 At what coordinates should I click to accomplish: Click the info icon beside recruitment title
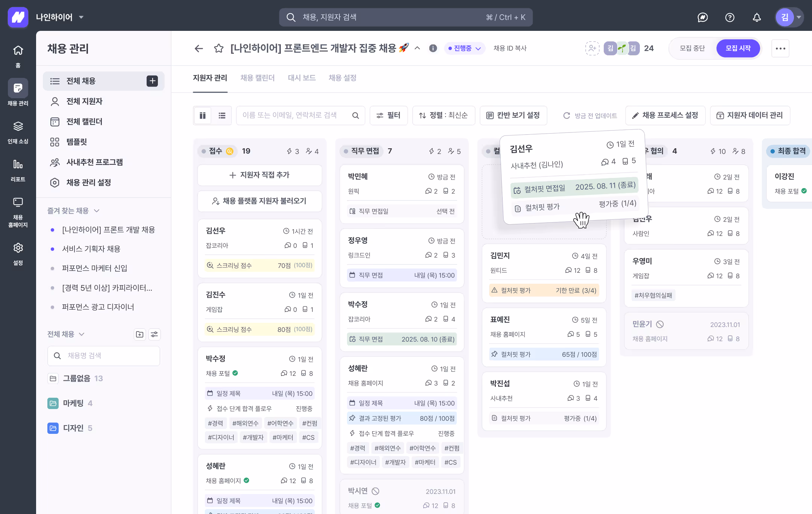pyautogui.click(x=433, y=48)
